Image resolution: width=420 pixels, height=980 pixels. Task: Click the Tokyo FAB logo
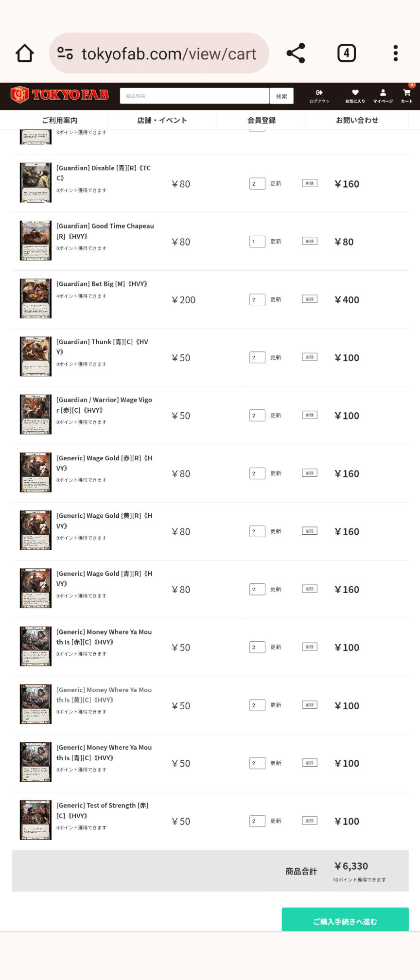point(60,95)
